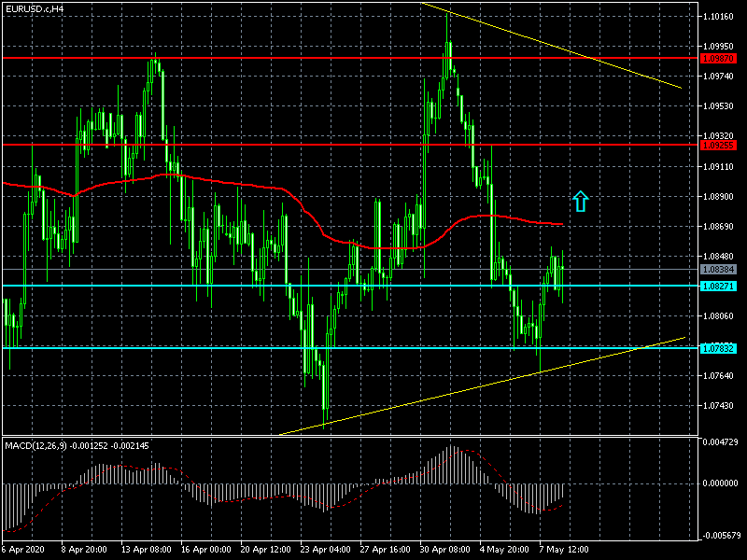Select the lower ascending yellow trendline
The image size is (747, 560).
coord(486,383)
